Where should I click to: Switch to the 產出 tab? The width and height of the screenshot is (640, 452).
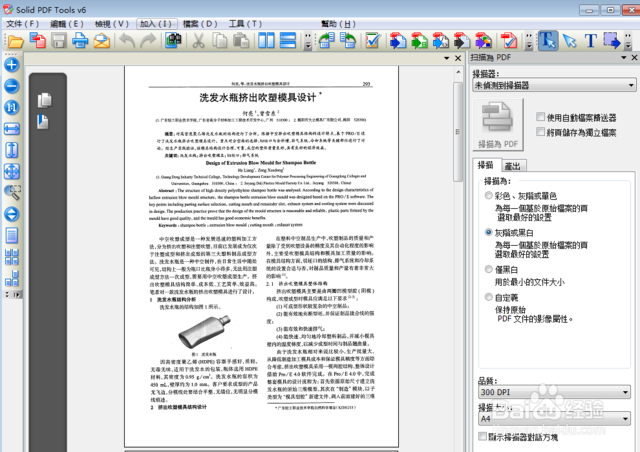(x=512, y=166)
